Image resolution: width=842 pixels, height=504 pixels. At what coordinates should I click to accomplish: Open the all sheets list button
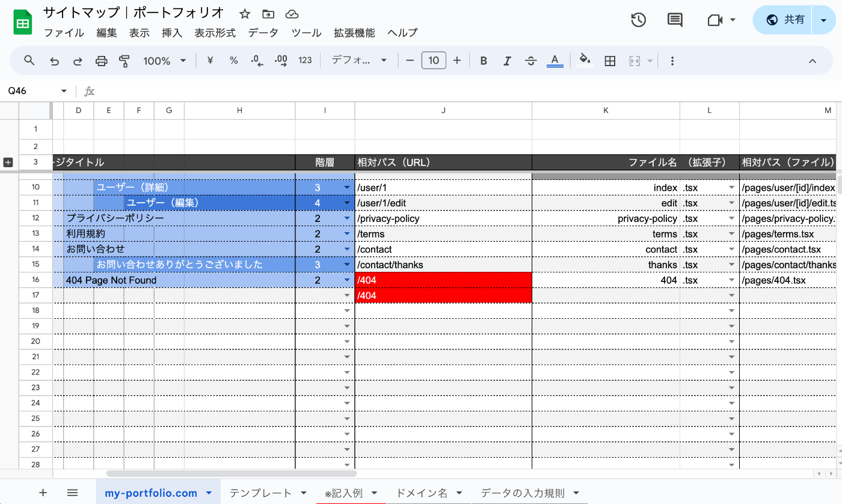click(x=73, y=493)
